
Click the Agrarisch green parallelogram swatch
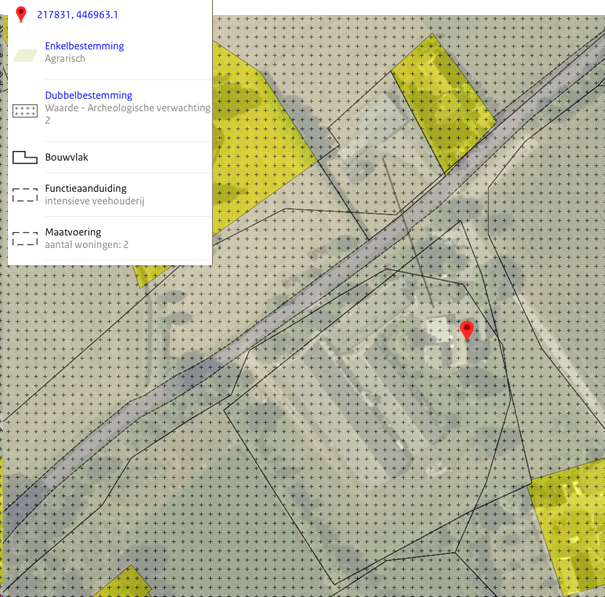tap(25, 56)
